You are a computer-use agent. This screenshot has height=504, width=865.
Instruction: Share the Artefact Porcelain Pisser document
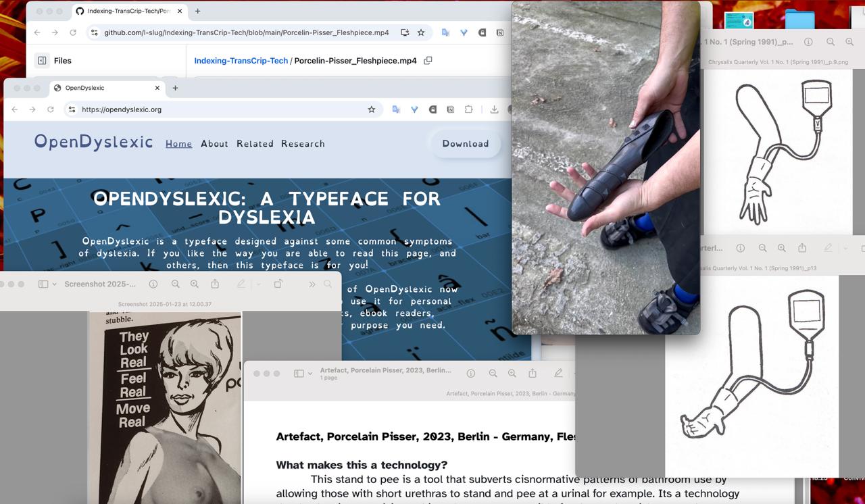pyautogui.click(x=533, y=374)
